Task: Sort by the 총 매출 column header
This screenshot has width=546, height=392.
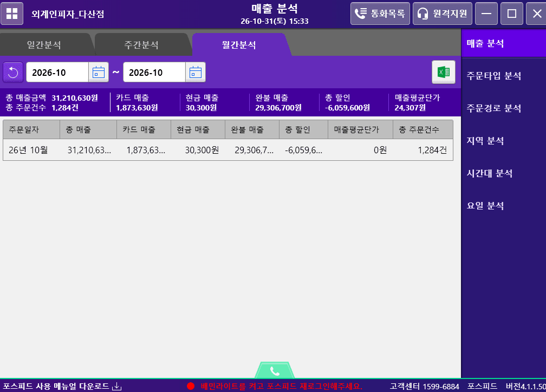Action: click(88, 129)
